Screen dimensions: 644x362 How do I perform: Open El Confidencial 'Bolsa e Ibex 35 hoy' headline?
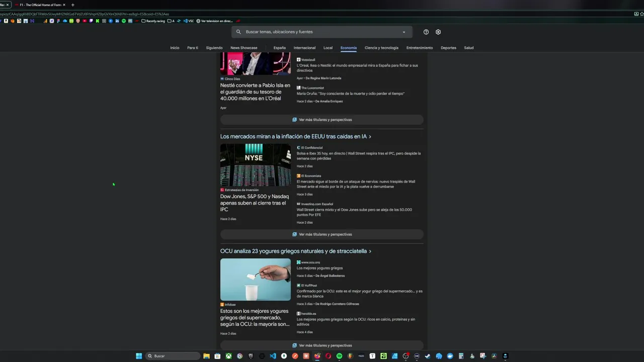(x=359, y=156)
